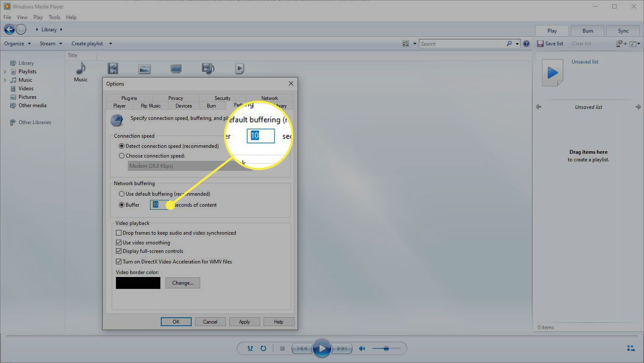Image resolution: width=644 pixels, height=363 pixels.
Task: Click the Forward navigation arrow button
Action: tap(21, 29)
